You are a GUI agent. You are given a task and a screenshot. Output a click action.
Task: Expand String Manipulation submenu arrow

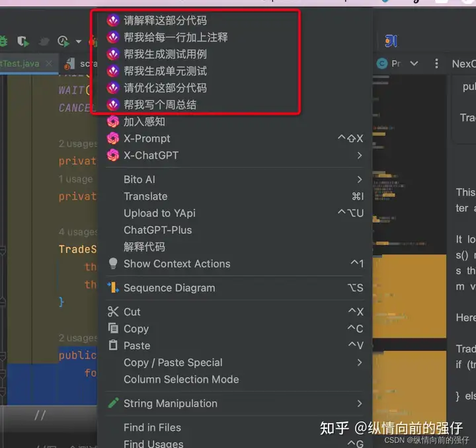[360, 404]
